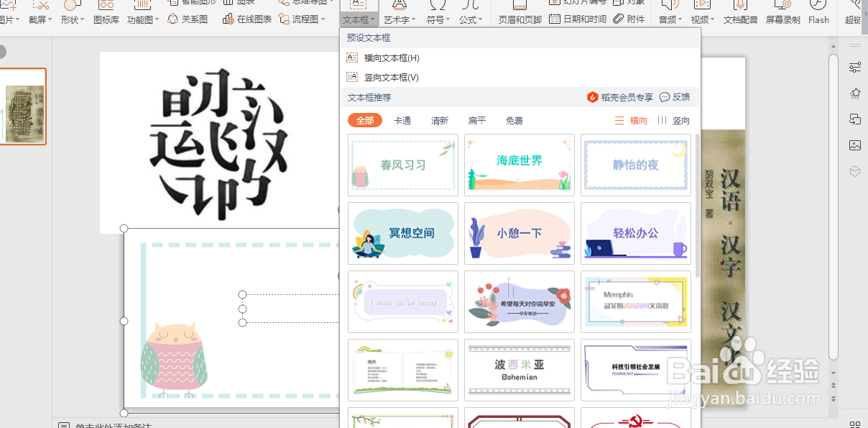868x428 pixels.
Task: Switch text box orientation to 横向
Action: coord(631,121)
